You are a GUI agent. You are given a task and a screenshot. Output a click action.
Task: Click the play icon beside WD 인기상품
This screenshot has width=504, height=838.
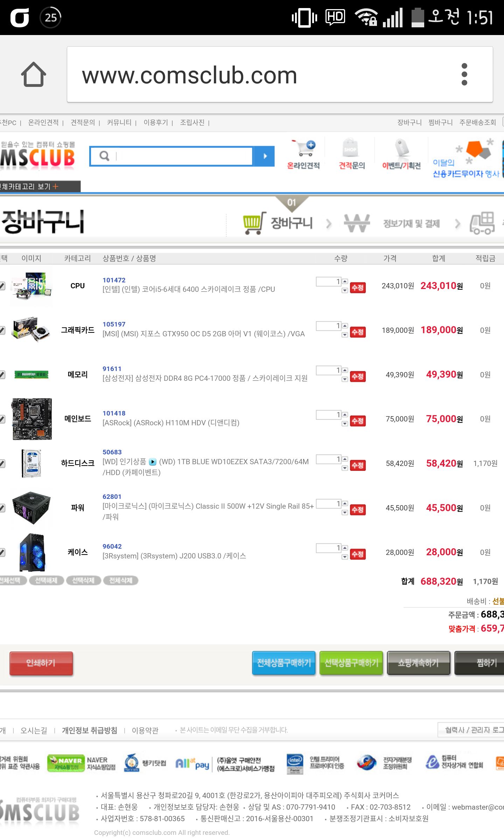tap(153, 462)
